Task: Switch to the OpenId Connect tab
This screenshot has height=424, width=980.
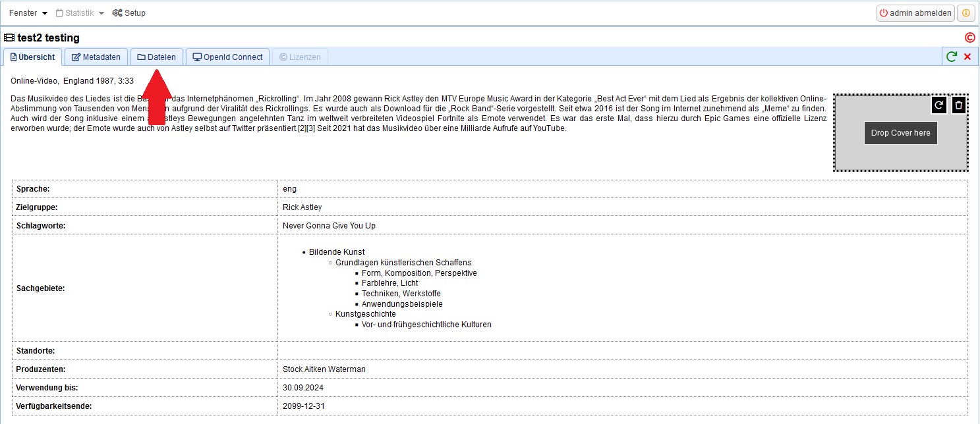Action: [228, 57]
